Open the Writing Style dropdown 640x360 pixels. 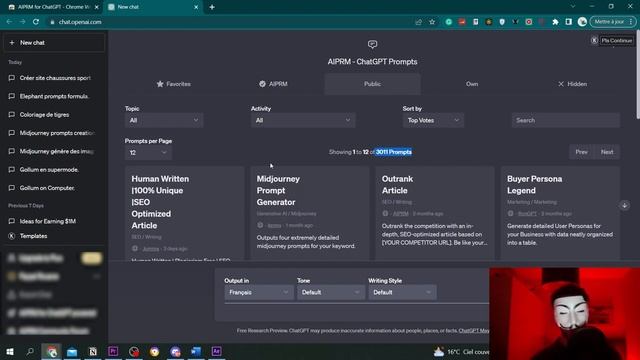[402, 292]
